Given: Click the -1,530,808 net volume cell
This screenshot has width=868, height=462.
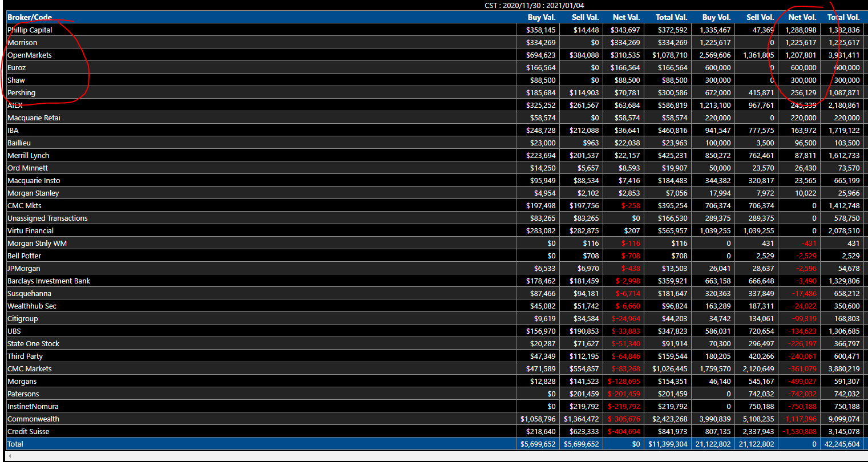Looking at the screenshot, I should coord(800,431).
